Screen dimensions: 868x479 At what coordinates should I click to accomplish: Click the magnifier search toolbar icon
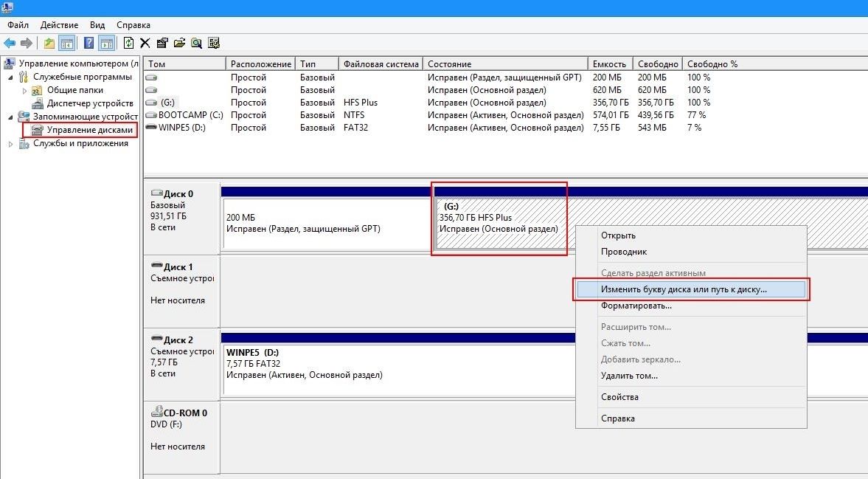196,44
